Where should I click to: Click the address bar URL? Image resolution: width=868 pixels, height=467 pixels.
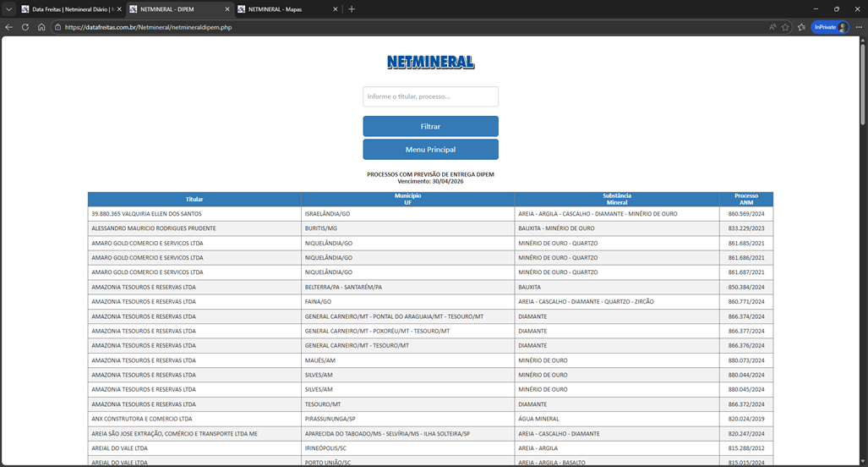[x=149, y=27]
